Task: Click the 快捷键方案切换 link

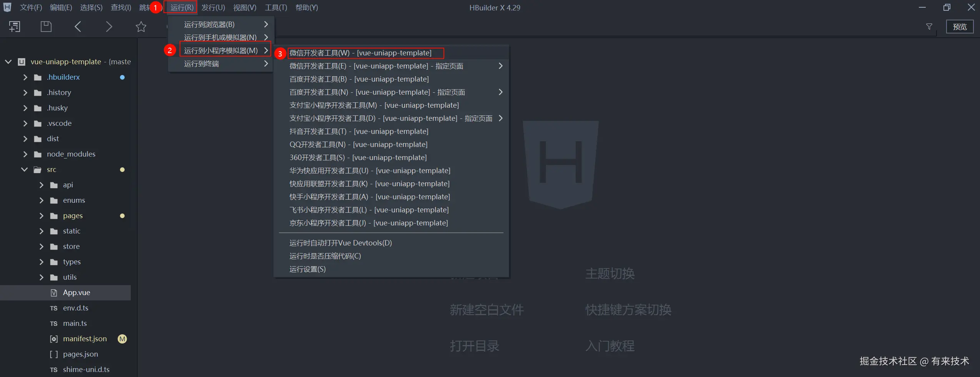Action: pyautogui.click(x=628, y=310)
